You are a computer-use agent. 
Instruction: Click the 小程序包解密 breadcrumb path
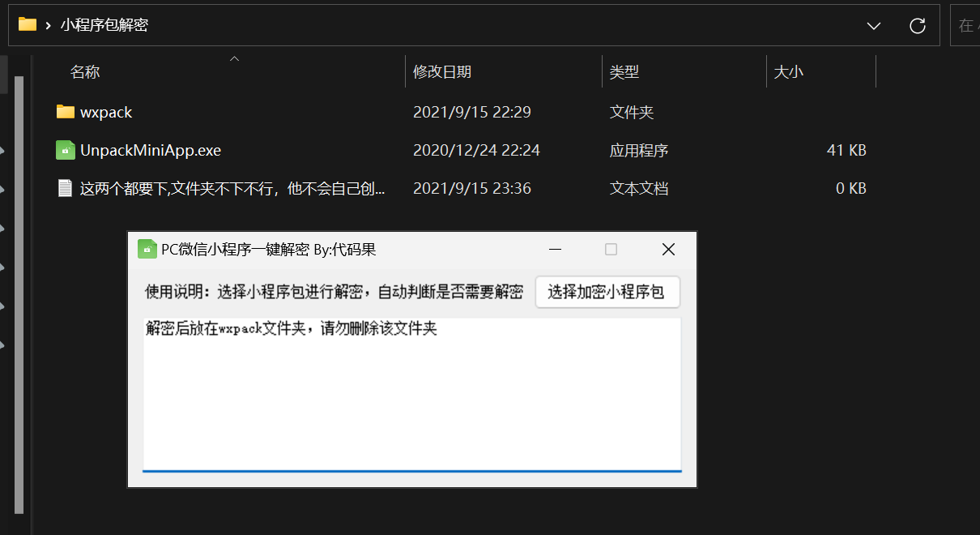click(x=104, y=25)
